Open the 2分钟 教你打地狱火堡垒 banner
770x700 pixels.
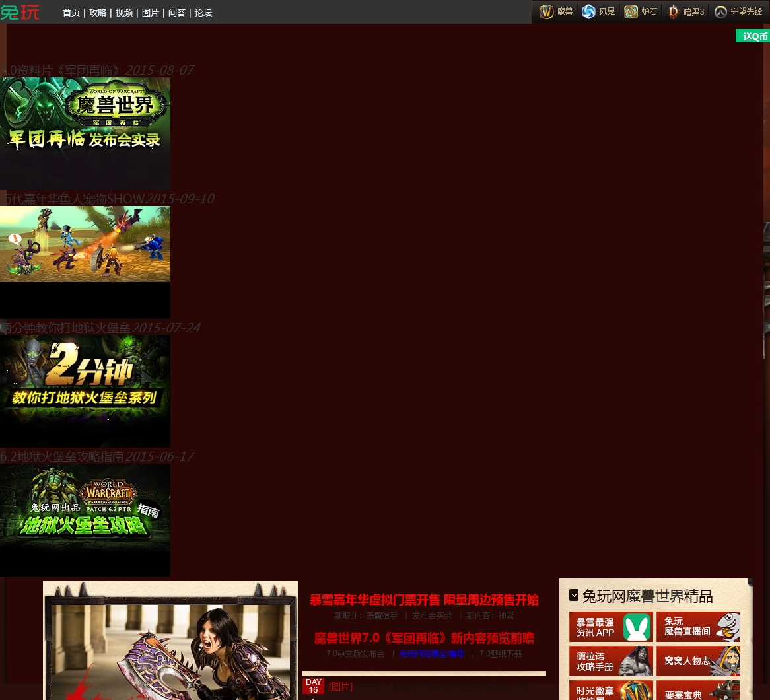tap(85, 391)
